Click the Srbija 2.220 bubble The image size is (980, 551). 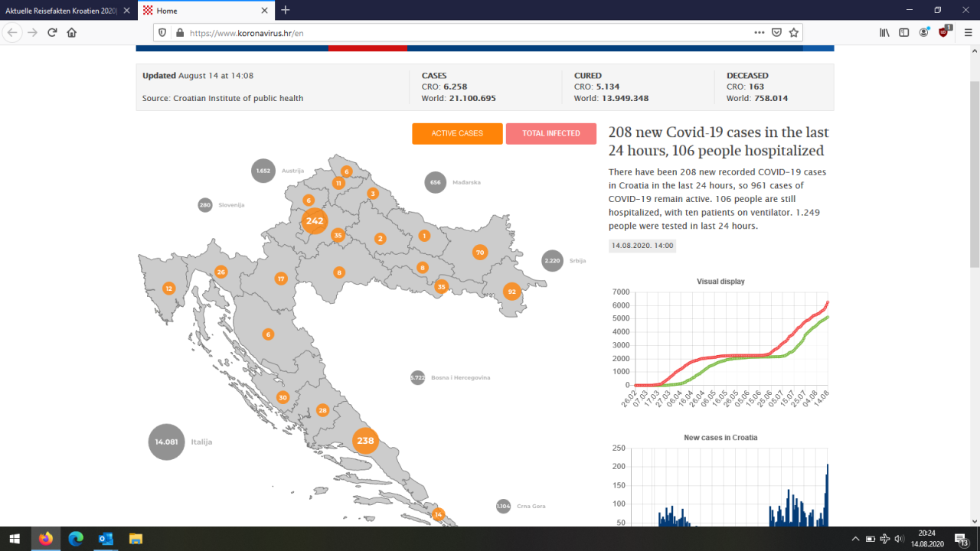tap(553, 261)
